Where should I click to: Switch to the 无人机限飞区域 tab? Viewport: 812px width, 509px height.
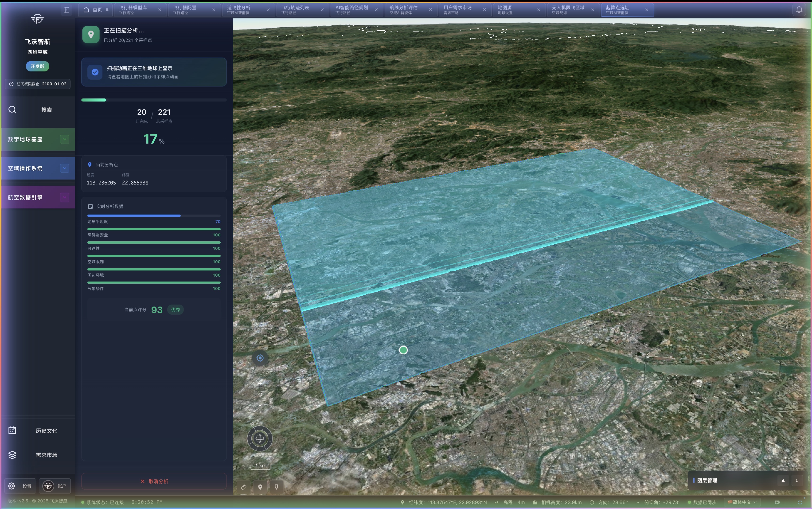tap(568, 10)
